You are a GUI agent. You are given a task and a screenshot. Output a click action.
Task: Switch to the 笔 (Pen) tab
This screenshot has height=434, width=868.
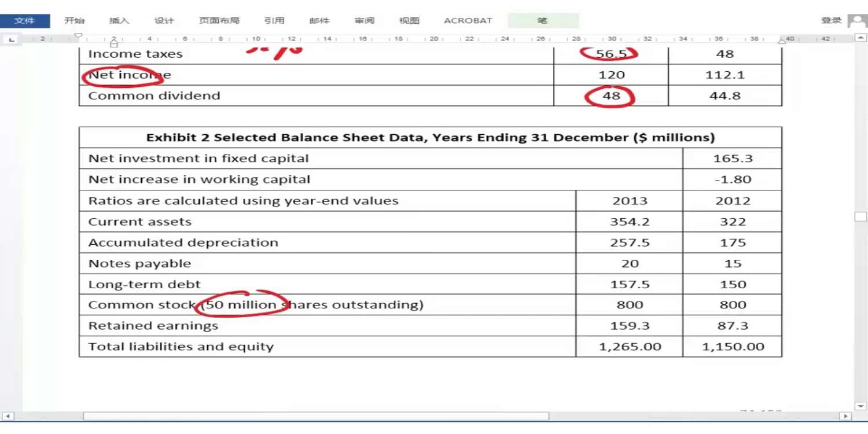pyautogui.click(x=542, y=21)
